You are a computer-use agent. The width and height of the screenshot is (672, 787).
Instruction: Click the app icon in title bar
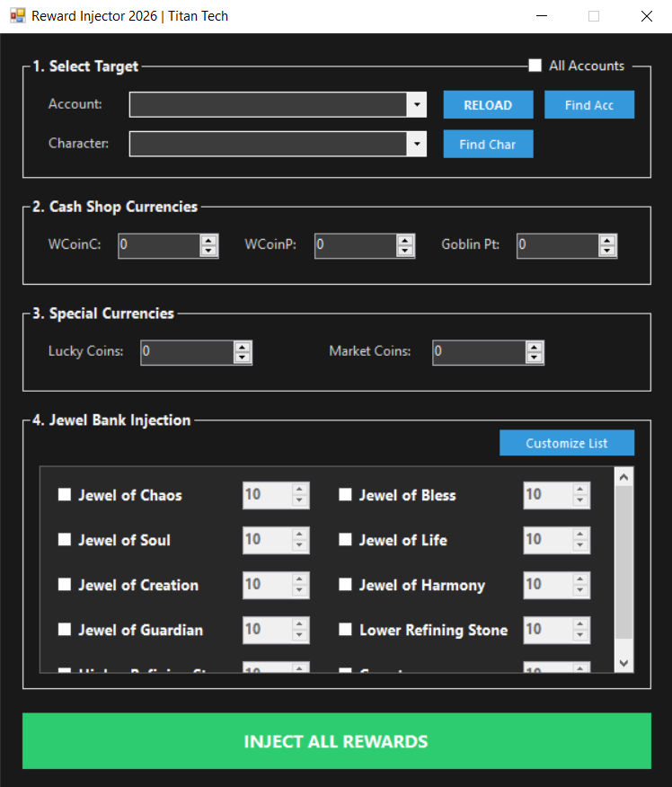coord(17,16)
